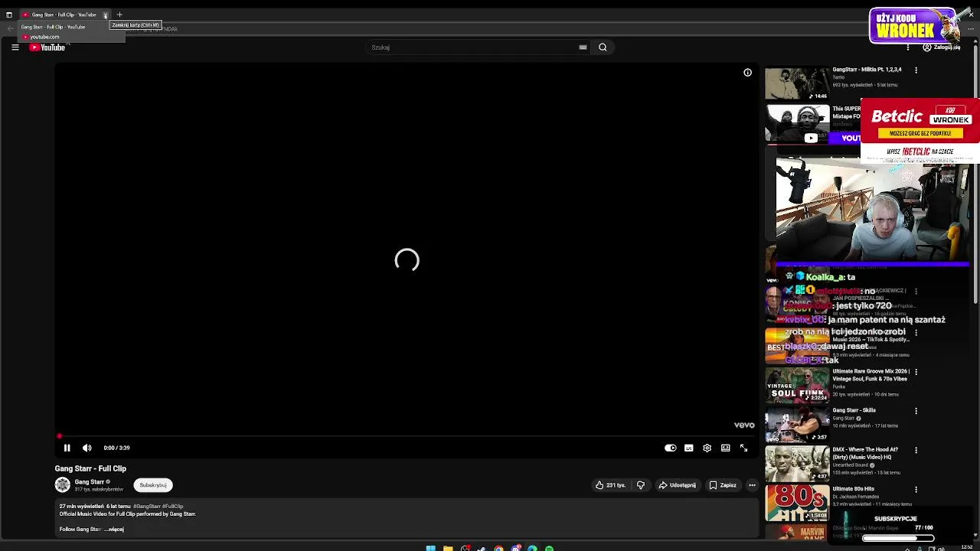Open the DMX video thumbnail
The width and height of the screenshot is (980, 551).
[797, 464]
